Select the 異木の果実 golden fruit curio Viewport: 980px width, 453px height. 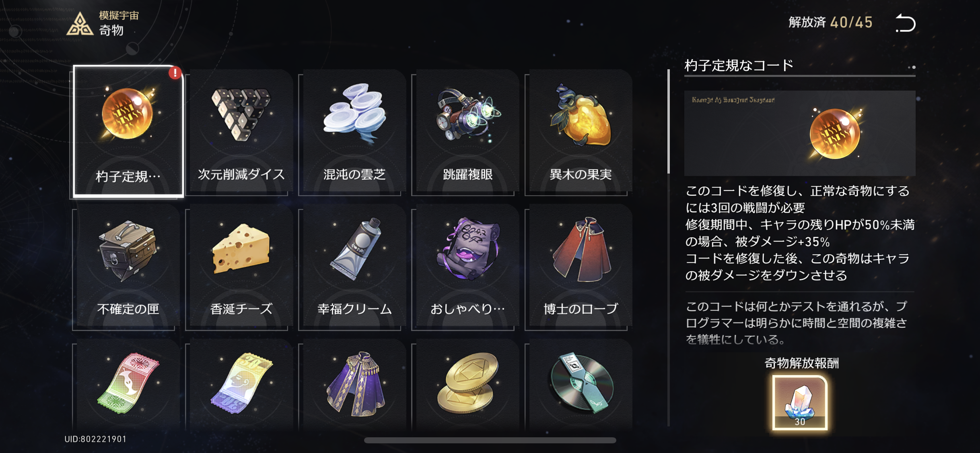[581, 132]
